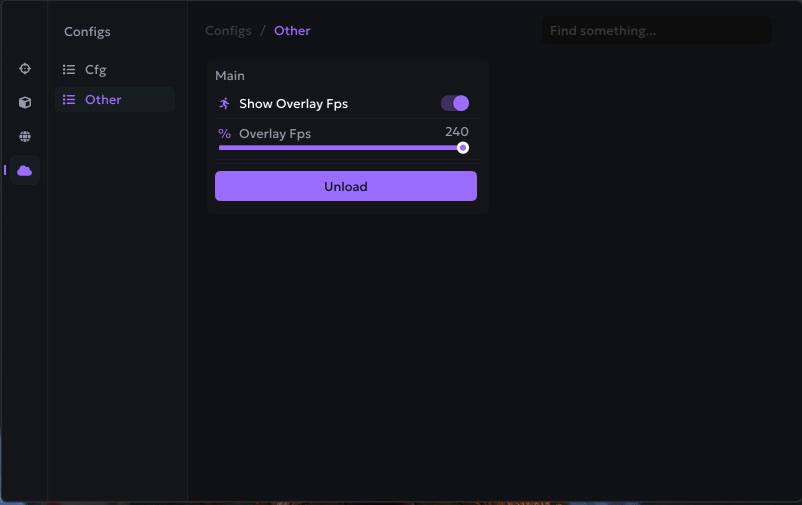Open the crosshair aim section icon
802x505 pixels.
coord(25,69)
